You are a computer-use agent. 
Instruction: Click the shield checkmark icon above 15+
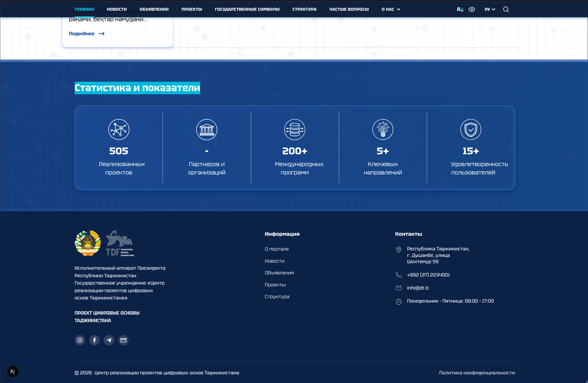tap(471, 129)
